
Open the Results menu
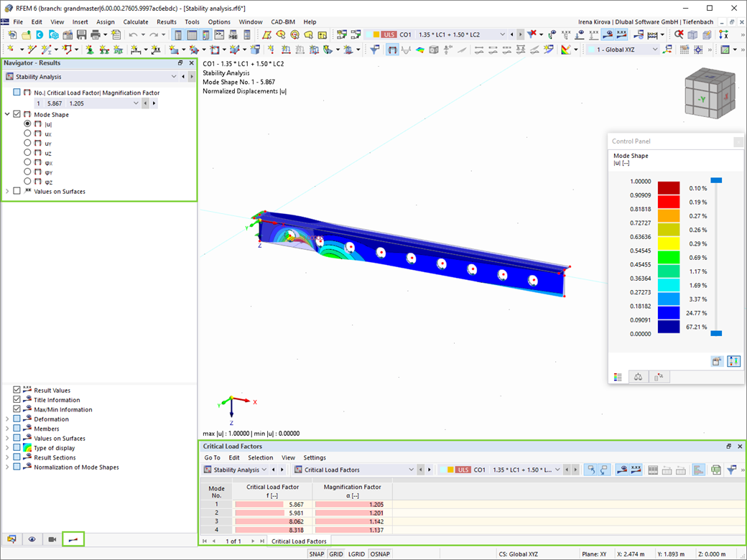(x=167, y=22)
